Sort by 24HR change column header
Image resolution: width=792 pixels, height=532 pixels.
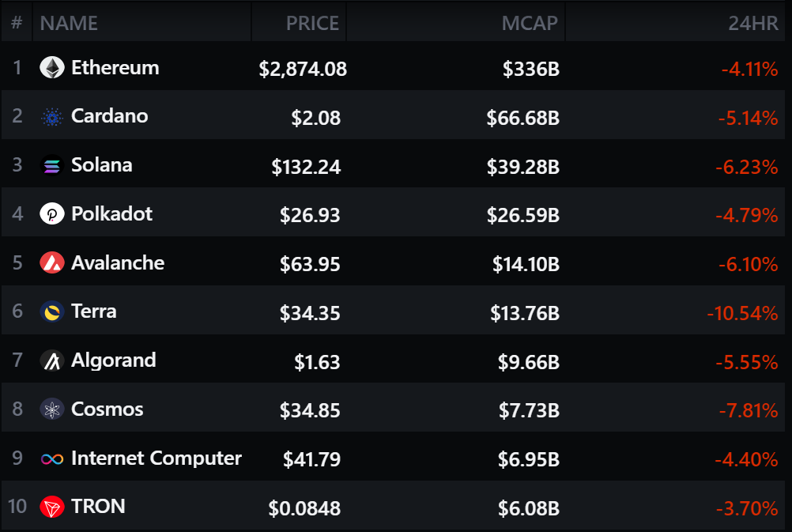click(x=753, y=24)
